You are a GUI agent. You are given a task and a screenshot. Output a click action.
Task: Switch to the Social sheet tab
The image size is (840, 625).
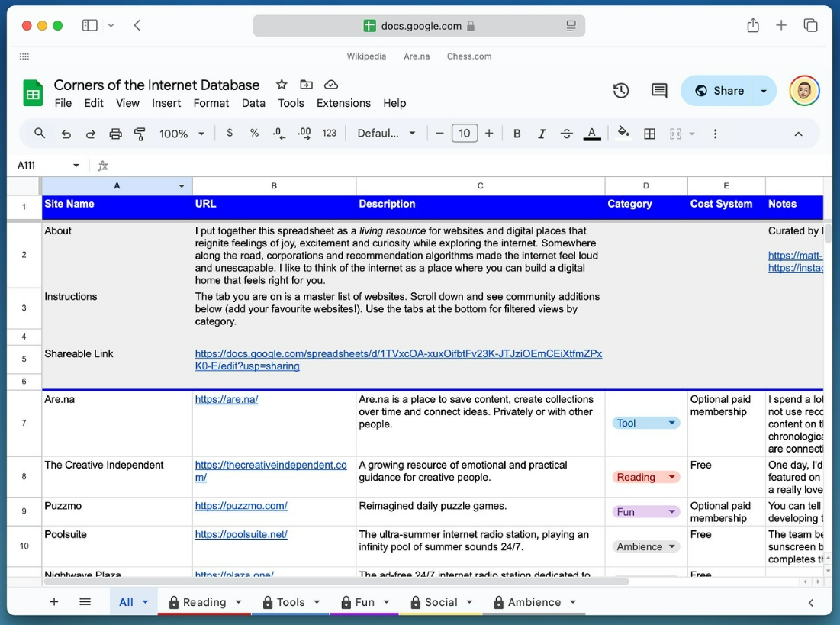click(x=441, y=602)
